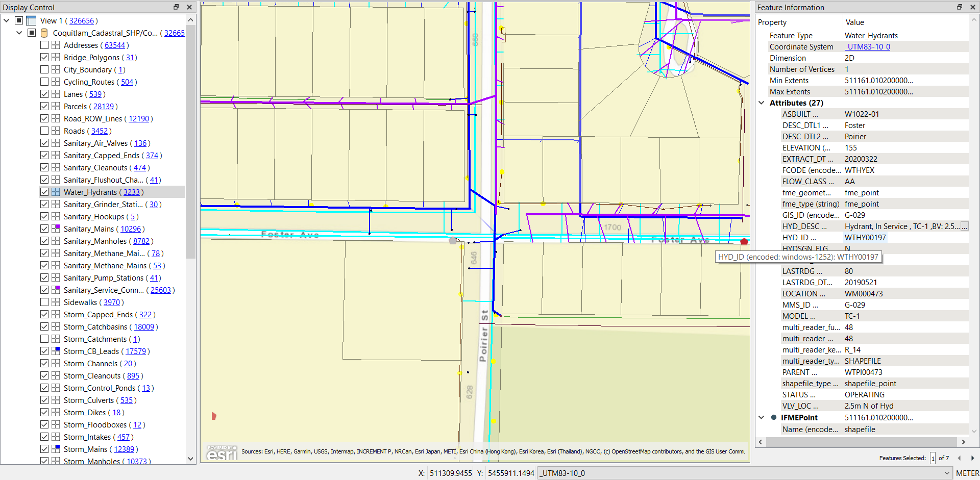Click the colored symbology icon beside Sanitary_Mains
The image size is (980, 480).
(55, 229)
